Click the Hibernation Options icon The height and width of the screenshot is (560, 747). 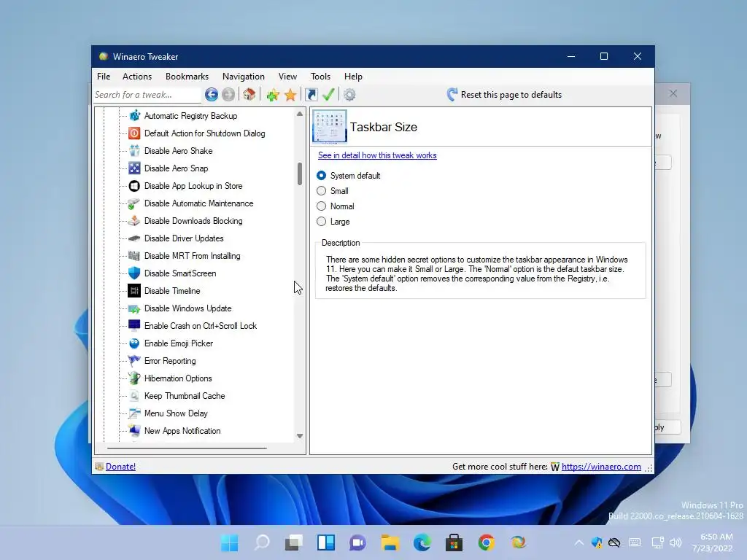pyautogui.click(x=134, y=378)
